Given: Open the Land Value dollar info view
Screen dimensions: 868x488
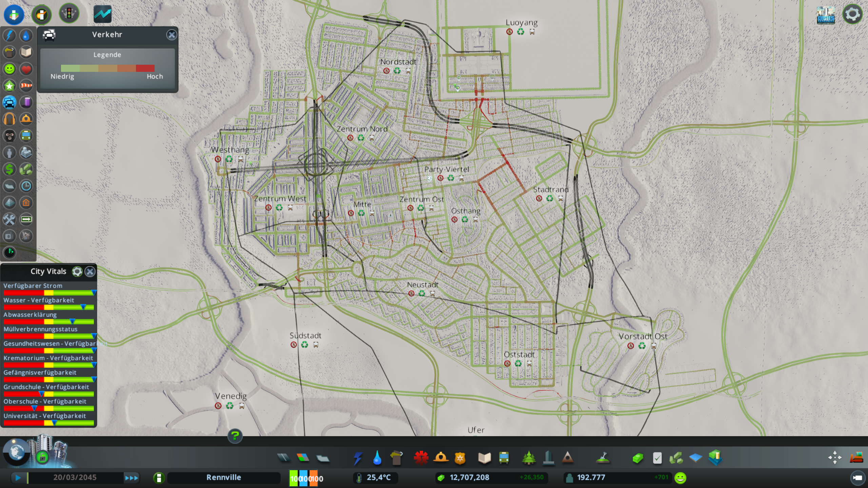Looking at the screenshot, I should pos(9,169).
